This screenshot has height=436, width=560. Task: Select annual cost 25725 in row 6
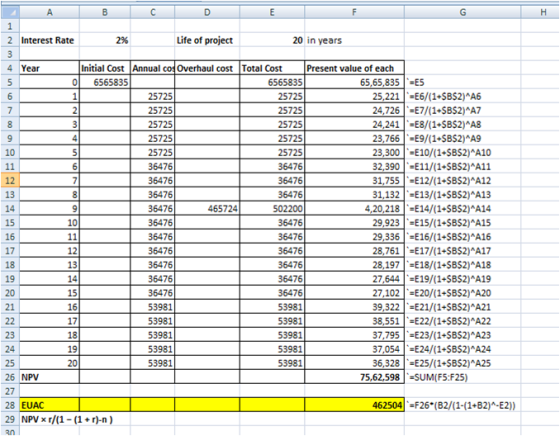[x=152, y=96]
